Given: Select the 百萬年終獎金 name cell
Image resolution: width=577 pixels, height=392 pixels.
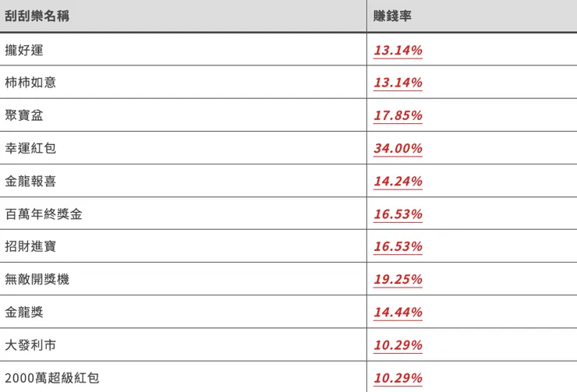Looking at the screenshot, I should point(43,214).
